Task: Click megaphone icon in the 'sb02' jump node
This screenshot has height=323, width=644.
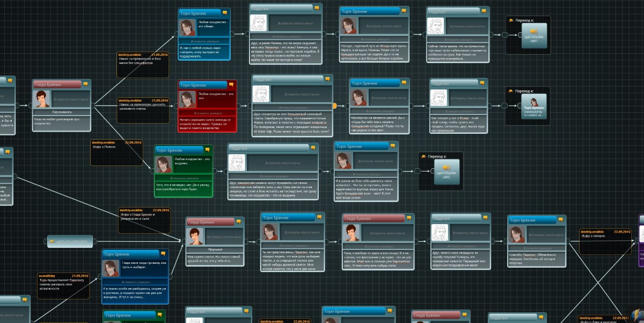Action: coord(448,168)
